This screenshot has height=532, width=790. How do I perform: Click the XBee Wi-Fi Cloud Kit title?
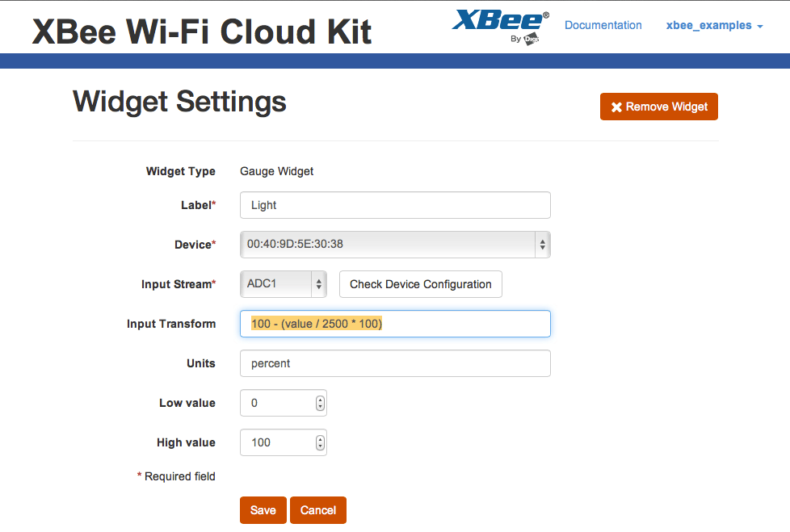click(201, 31)
